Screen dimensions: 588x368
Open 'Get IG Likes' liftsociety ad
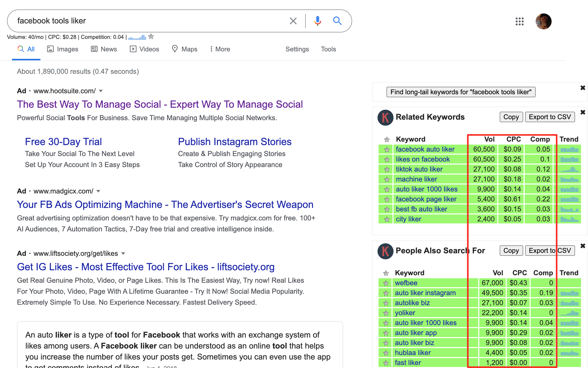146,267
